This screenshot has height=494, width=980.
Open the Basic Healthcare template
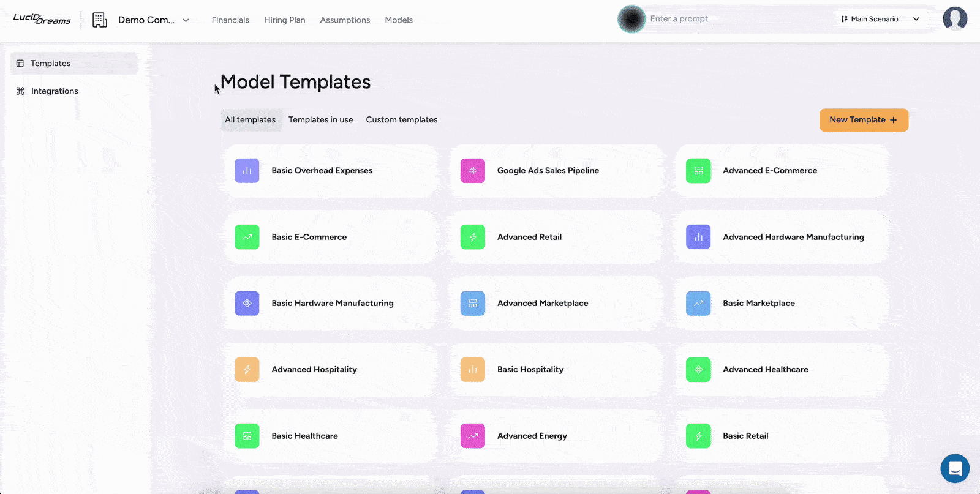coord(331,436)
